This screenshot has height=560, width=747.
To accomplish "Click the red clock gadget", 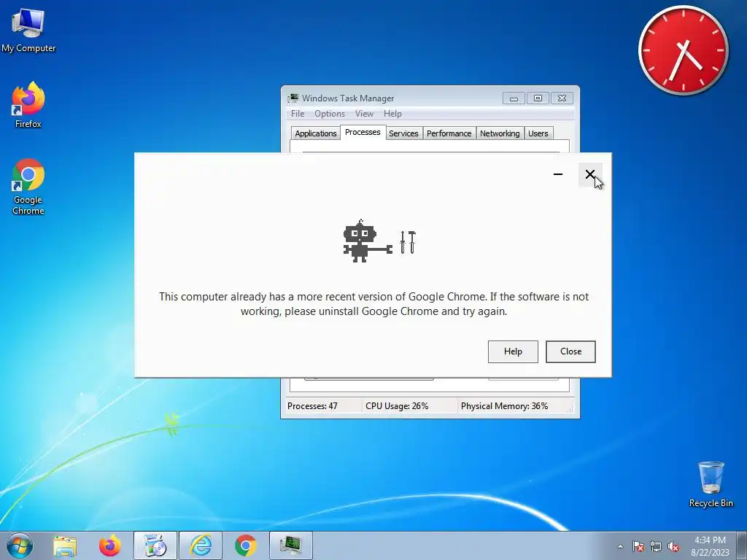I will point(683,50).
